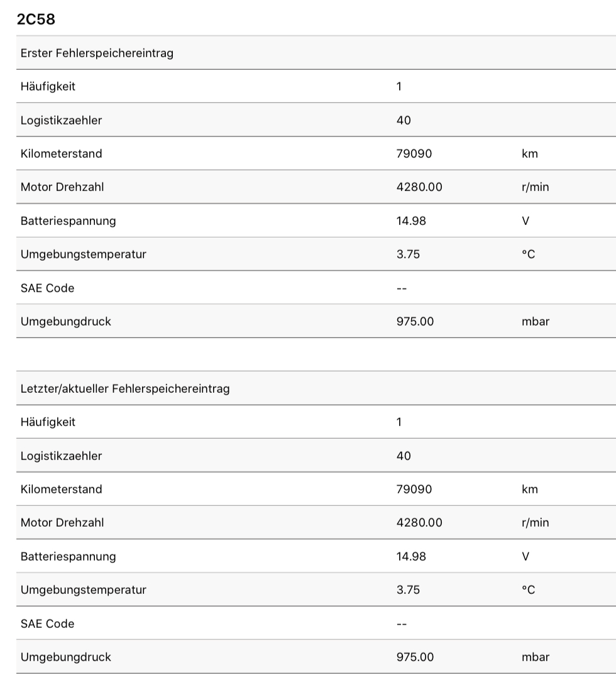Click the 2C58 fault code heading
This screenshot has height=680, width=616.
pyautogui.click(x=36, y=19)
